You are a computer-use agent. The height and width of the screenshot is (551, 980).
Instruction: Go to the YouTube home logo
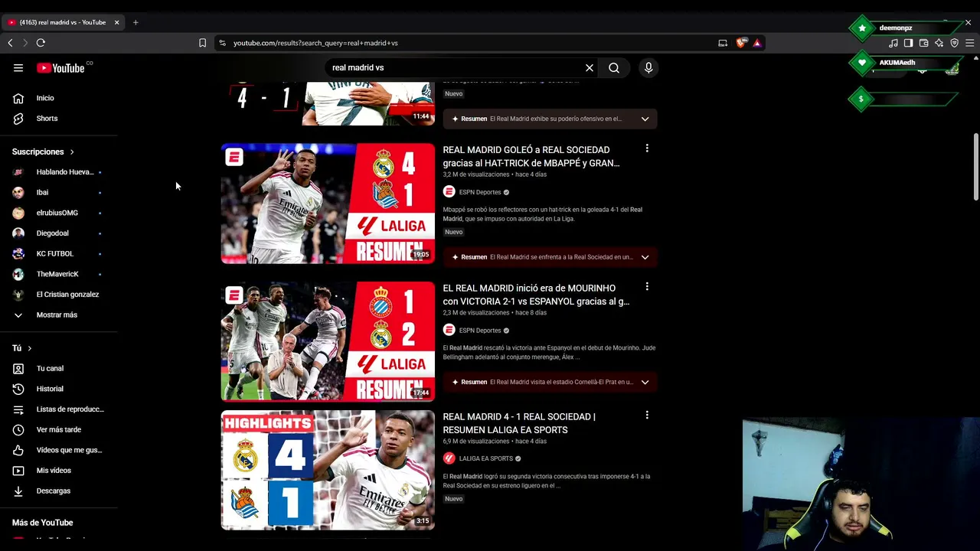[x=60, y=68]
